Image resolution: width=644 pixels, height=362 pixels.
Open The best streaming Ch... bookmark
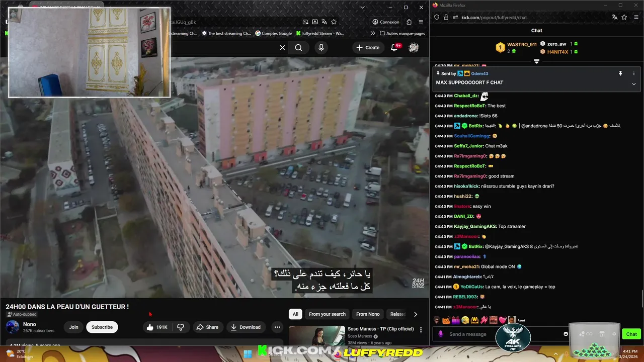226,34
